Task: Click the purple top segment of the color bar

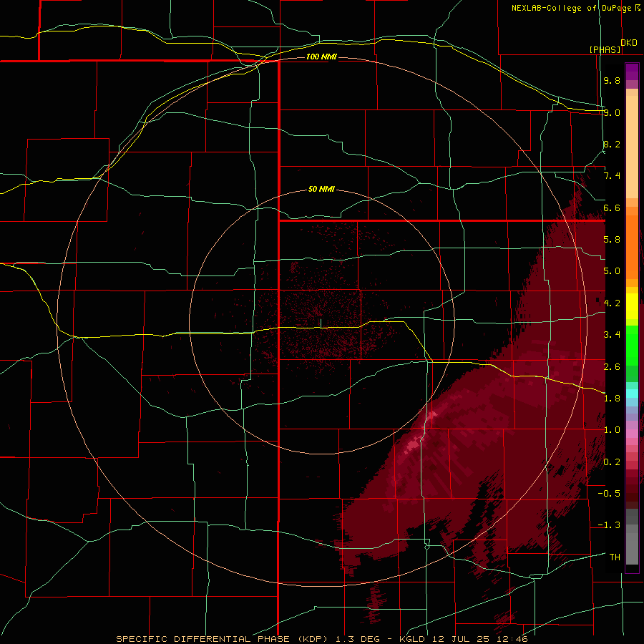Action: coord(632,72)
